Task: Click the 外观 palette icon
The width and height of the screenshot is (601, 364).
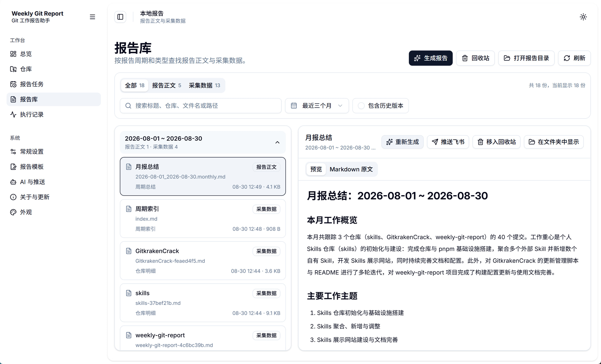Action: pos(13,212)
